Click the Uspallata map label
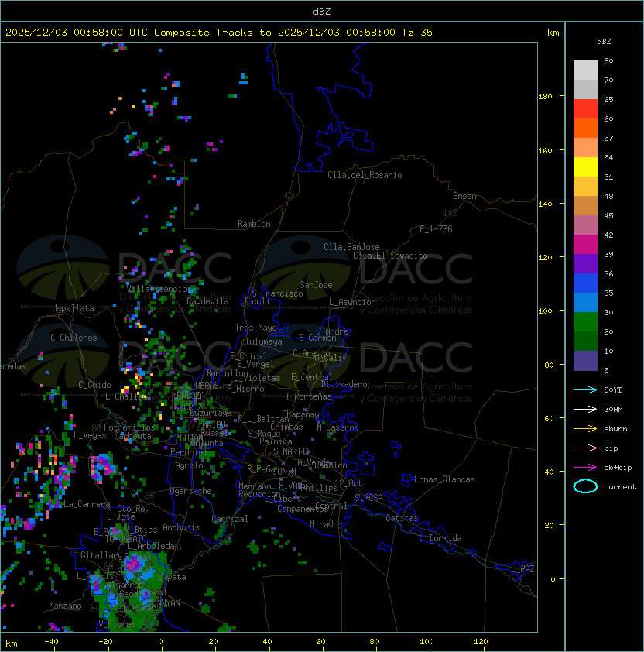644x652 pixels. tap(73, 308)
